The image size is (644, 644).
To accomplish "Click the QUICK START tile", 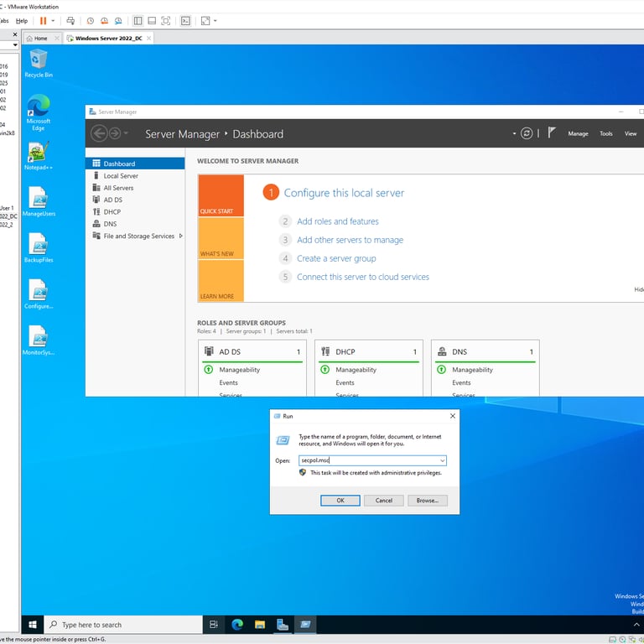I will pos(221,195).
